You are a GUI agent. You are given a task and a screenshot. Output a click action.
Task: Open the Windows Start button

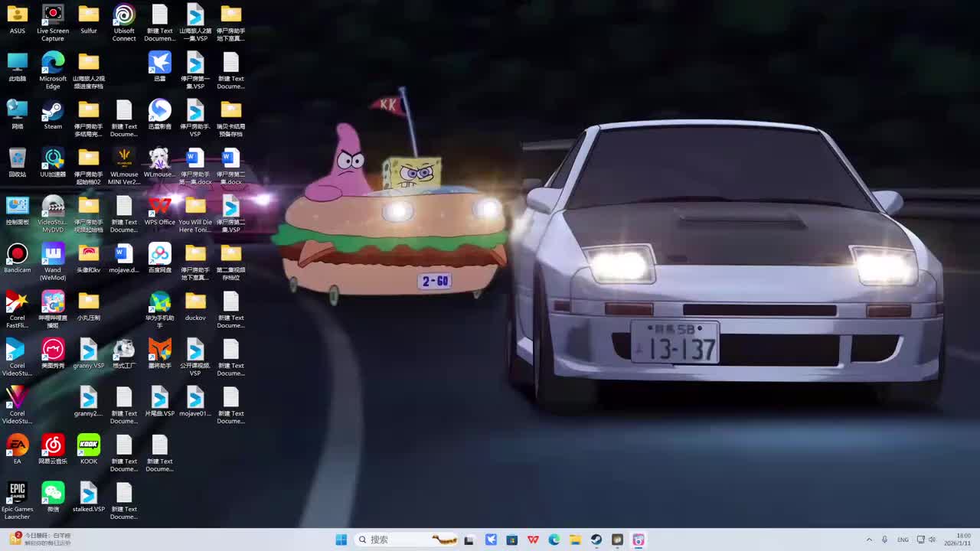[x=341, y=540]
